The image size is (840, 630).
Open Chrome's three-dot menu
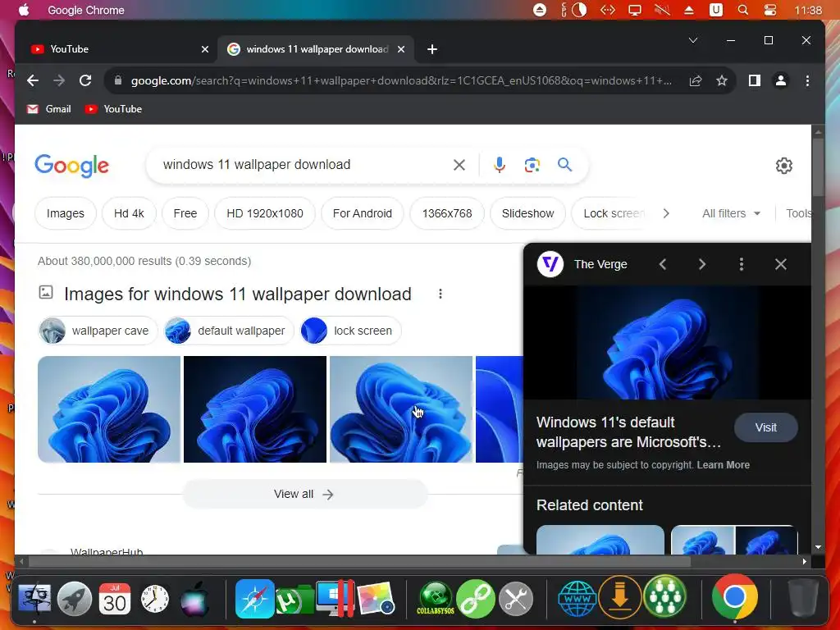point(807,80)
